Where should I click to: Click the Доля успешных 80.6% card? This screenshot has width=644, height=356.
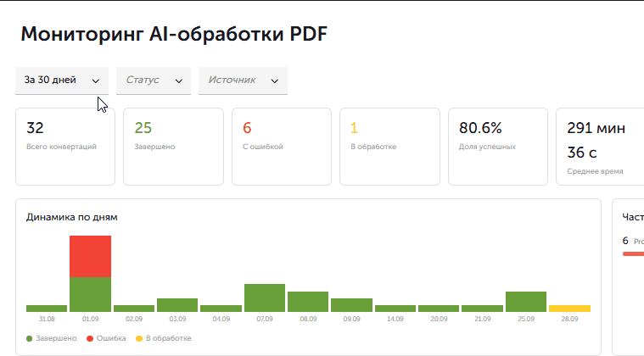point(498,147)
